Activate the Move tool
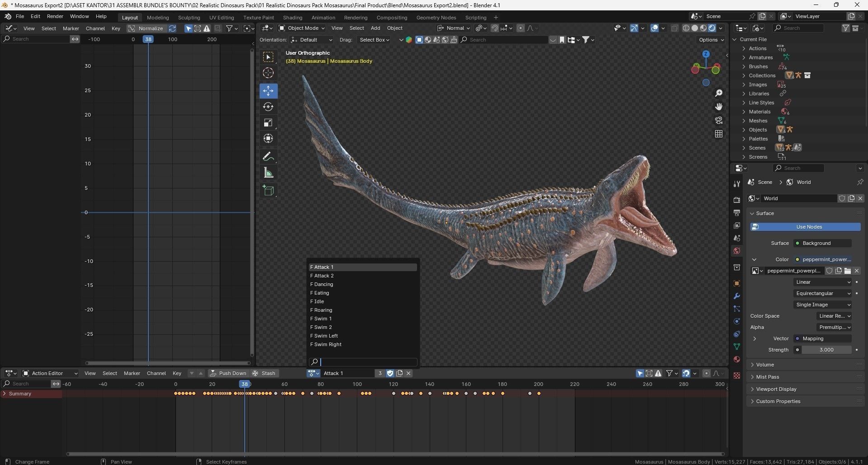 pyautogui.click(x=268, y=91)
